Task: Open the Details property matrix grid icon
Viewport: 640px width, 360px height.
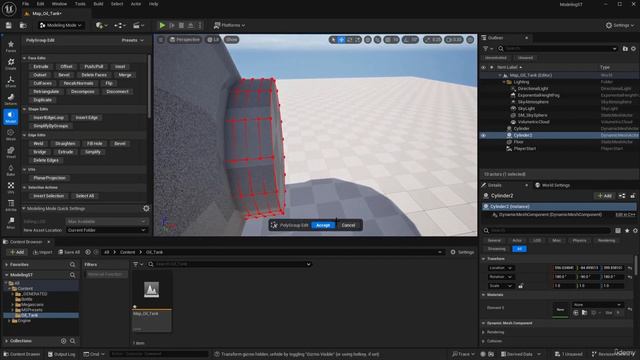Action: [618, 231]
